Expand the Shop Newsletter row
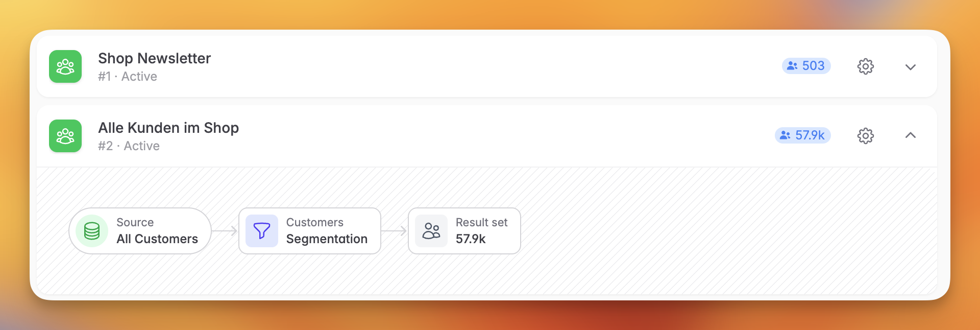Viewport: 980px width, 330px height. (910, 67)
